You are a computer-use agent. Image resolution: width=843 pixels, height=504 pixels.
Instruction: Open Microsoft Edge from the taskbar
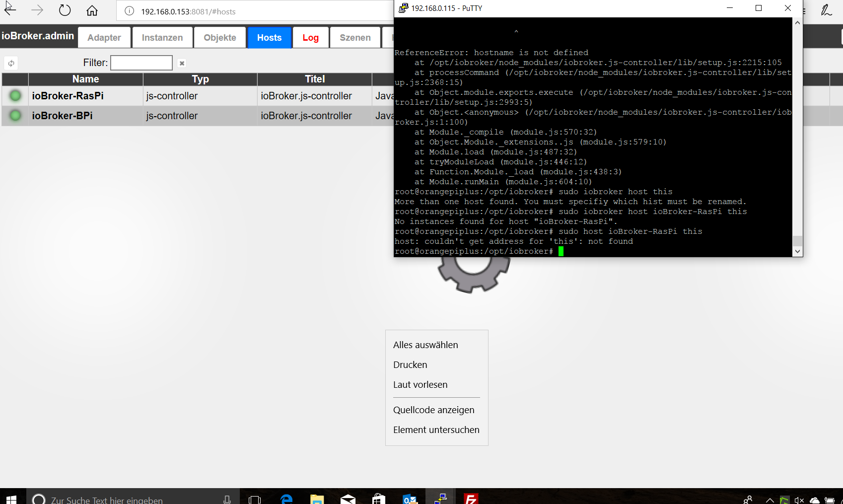click(x=286, y=499)
